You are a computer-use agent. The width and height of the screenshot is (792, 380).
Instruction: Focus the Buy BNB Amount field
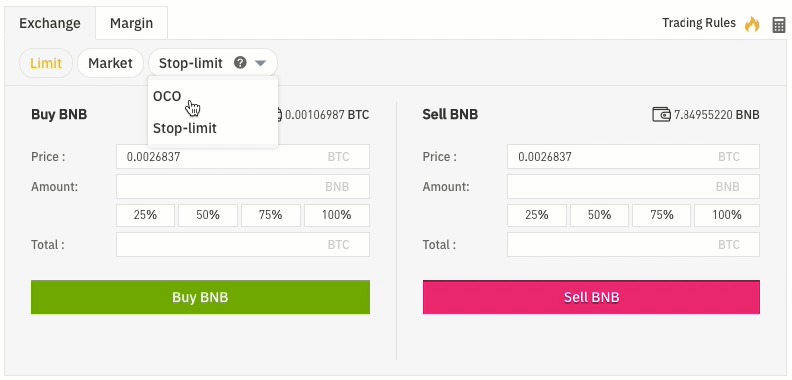click(x=243, y=186)
